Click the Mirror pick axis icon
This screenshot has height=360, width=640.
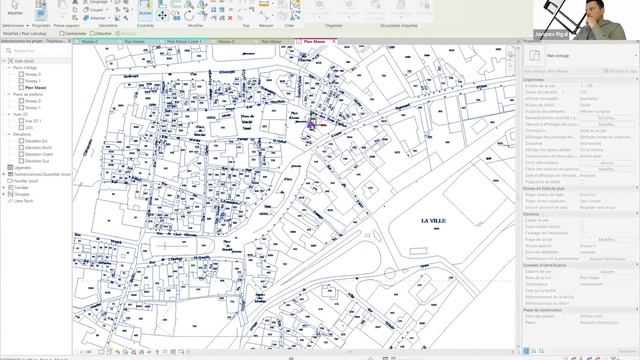(189, 4)
